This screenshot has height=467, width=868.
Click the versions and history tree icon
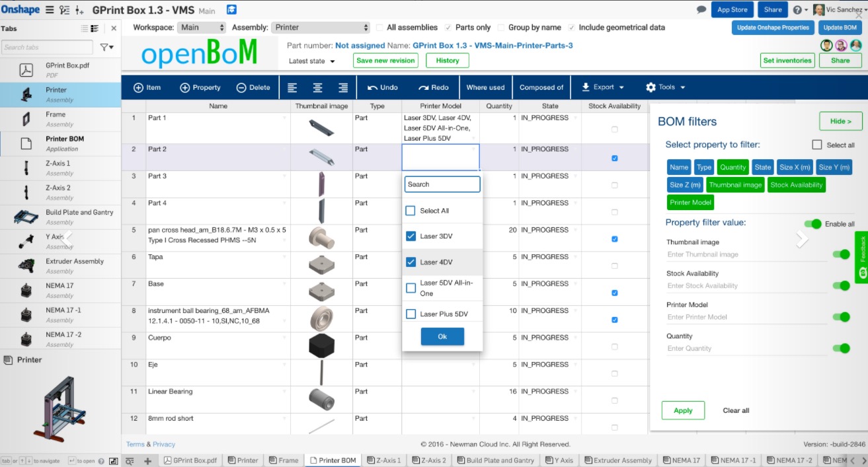click(64, 10)
